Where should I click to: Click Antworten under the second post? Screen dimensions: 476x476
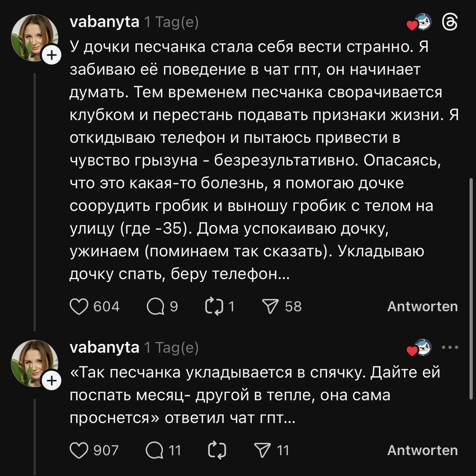[x=422, y=450]
